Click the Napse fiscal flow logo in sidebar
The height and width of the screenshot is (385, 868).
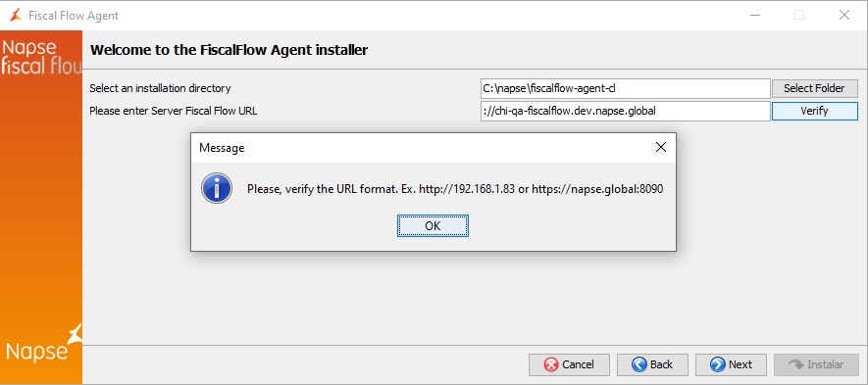click(x=42, y=57)
